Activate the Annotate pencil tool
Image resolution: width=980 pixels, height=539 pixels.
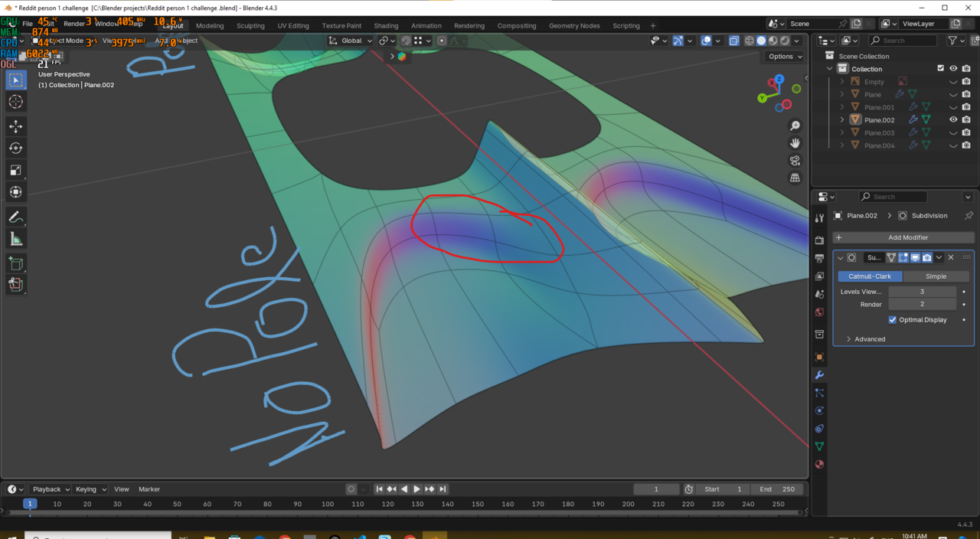click(x=15, y=217)
